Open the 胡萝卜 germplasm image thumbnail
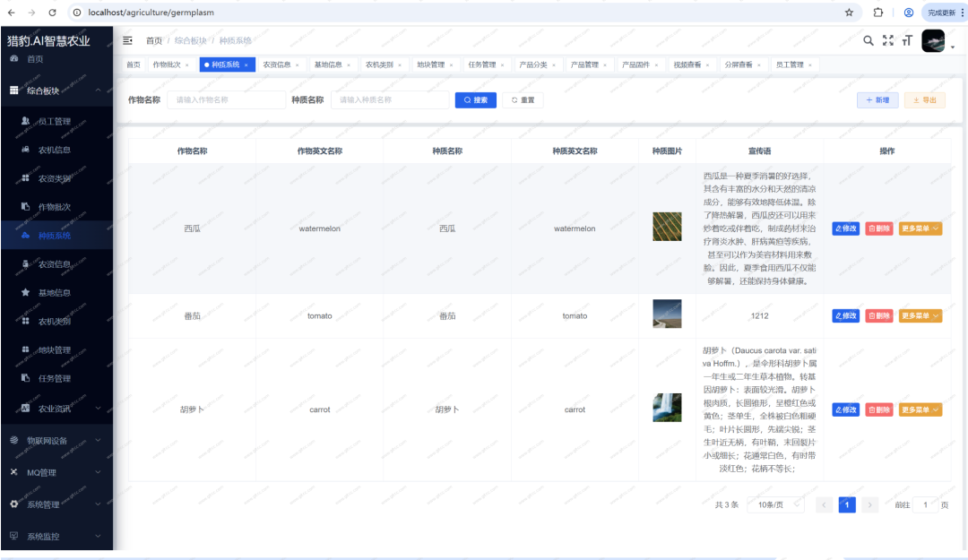Image resolution: width=968 pixels, height=560 pixels. [x=668, y=408]
